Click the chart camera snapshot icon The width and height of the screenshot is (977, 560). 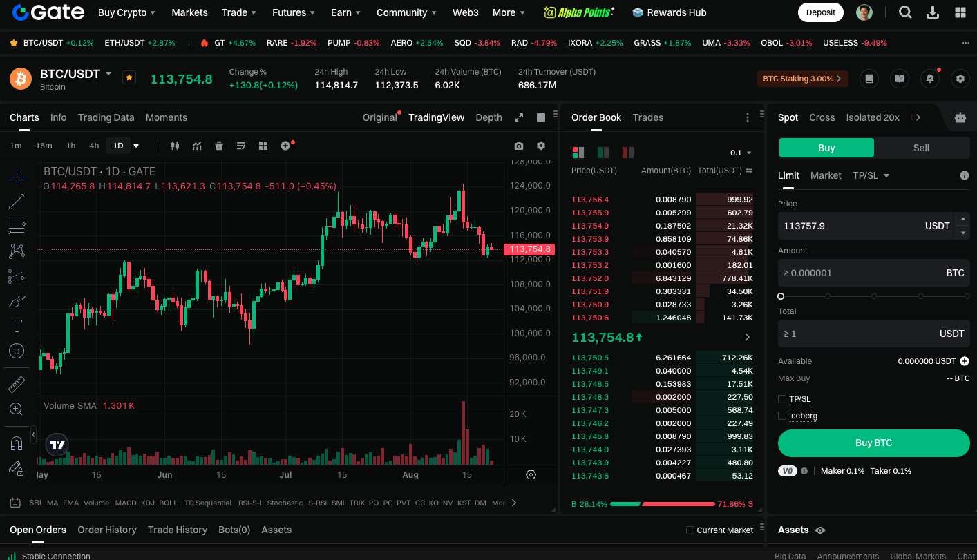pos(519,146)
